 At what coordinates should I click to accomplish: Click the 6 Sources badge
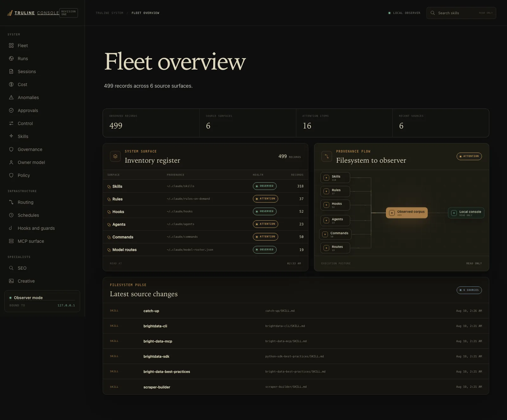point(469,290)
